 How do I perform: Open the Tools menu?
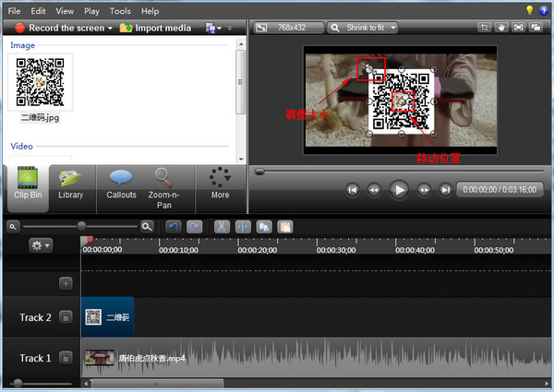120,11
